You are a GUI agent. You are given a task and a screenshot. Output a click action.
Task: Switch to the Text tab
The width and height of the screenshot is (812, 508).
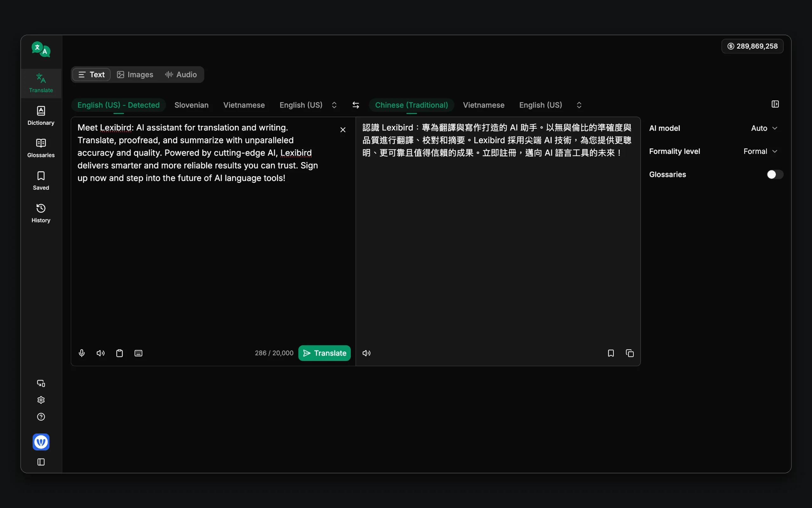[92, 75]
